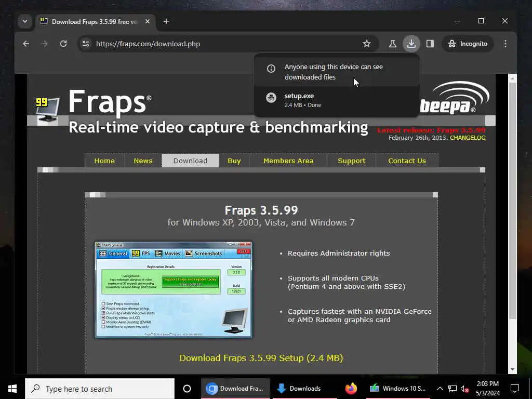This screenshot has height=399, width=532.
Task: Open a new browser tab
Action: [x=166, y=21]
